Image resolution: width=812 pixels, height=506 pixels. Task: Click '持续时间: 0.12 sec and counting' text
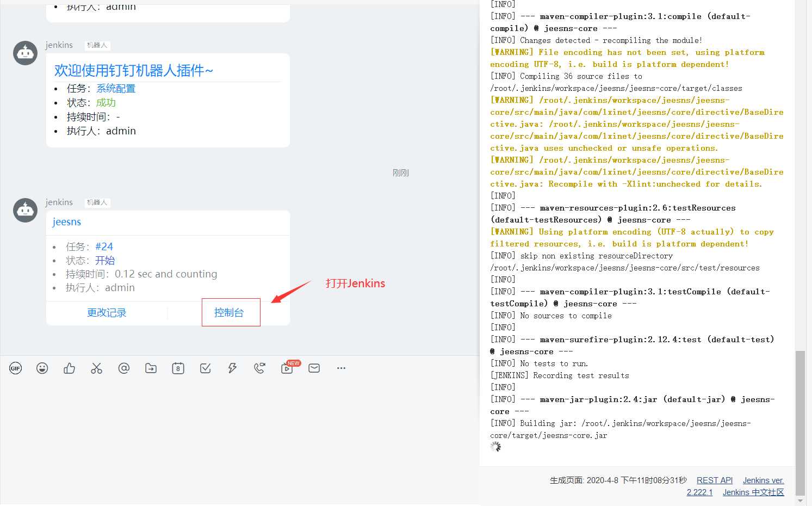click(x=141, y=274)
